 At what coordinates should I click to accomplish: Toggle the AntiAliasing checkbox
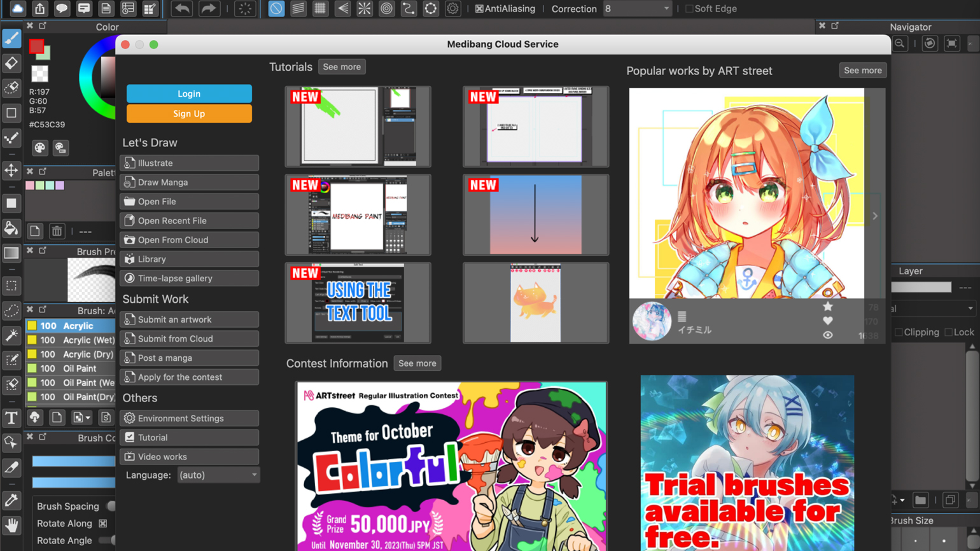click(x=479, y=9)
